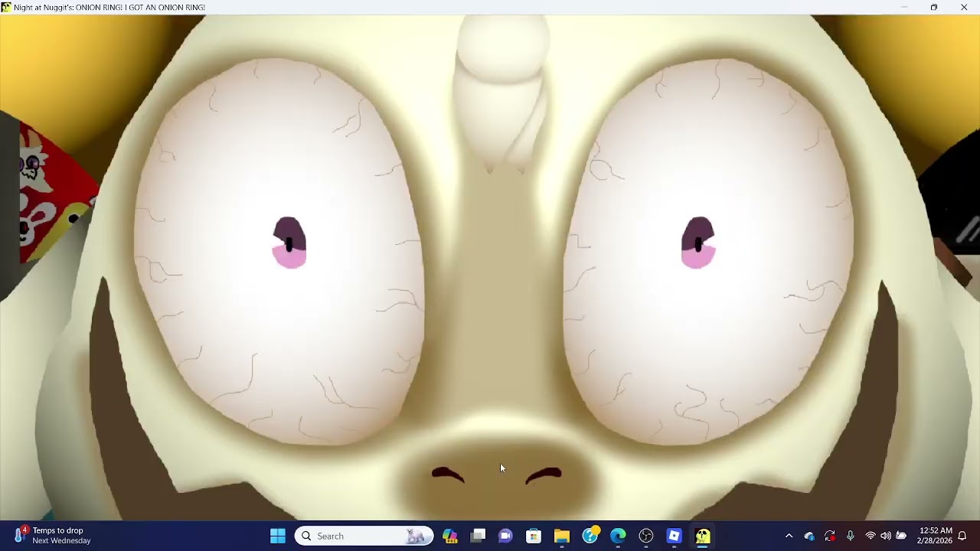
Task: Check the battery status icon
Action: click(x=902, y=536)
